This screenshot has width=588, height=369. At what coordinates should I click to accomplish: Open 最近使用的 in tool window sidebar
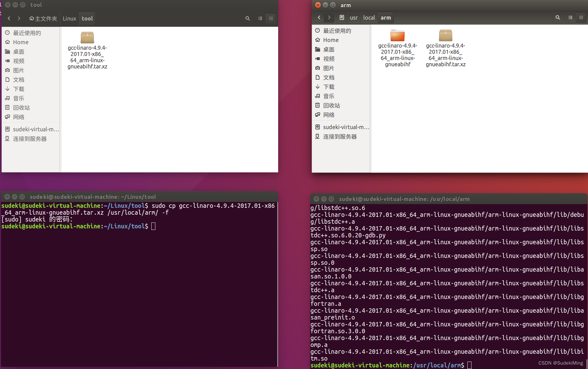[x=30, y=33]
